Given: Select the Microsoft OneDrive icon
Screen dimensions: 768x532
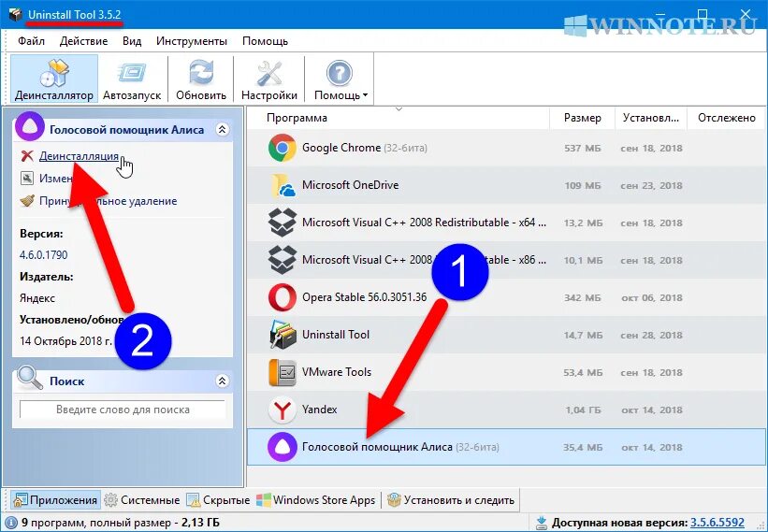Looking at the screenshot, I should (283, 185).
